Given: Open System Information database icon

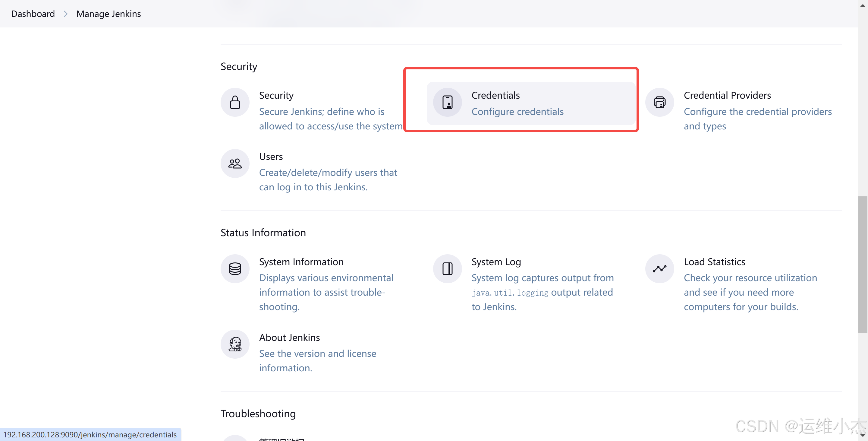Looking at the screenshot, I should [x=235, y=269].
